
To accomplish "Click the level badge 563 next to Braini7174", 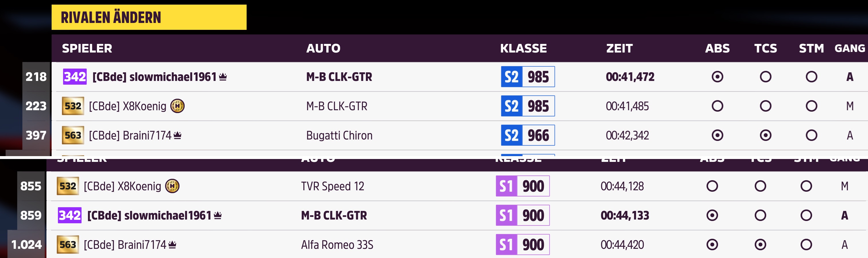I will tap(73, 135).
